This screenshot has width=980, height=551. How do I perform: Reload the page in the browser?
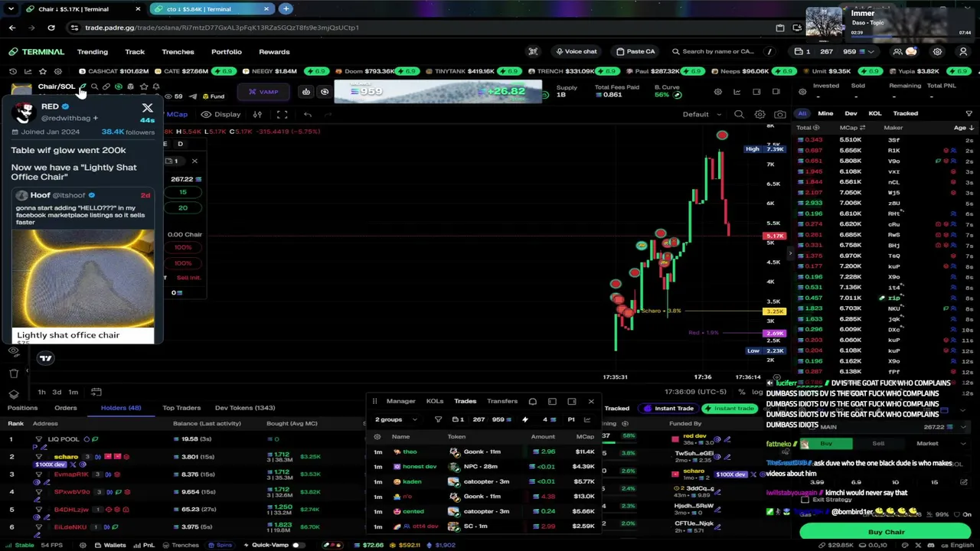[51, 28]
